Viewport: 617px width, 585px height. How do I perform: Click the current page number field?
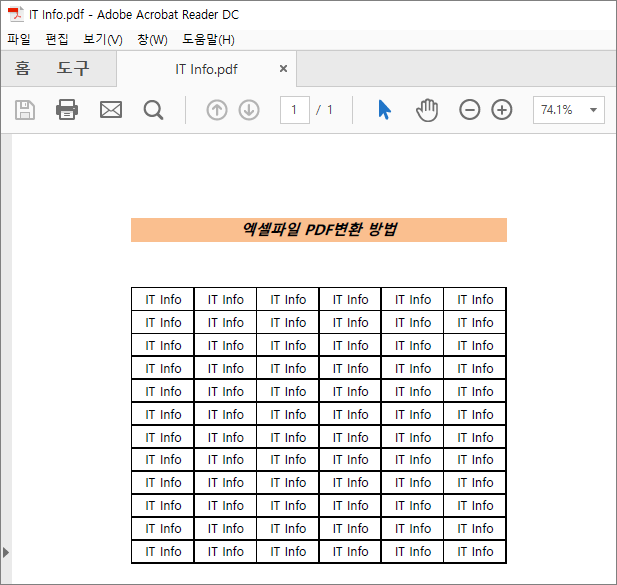tap(295, 110)
